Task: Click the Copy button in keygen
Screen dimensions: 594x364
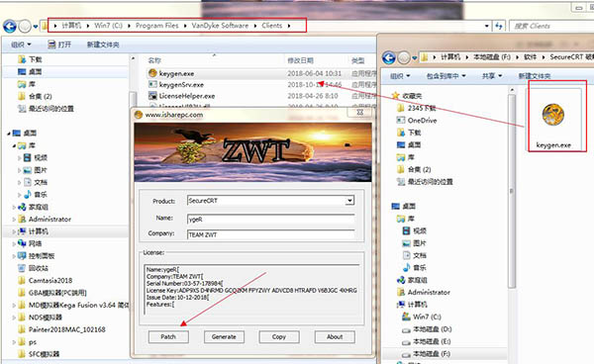Action: click(x=279, y=336)
